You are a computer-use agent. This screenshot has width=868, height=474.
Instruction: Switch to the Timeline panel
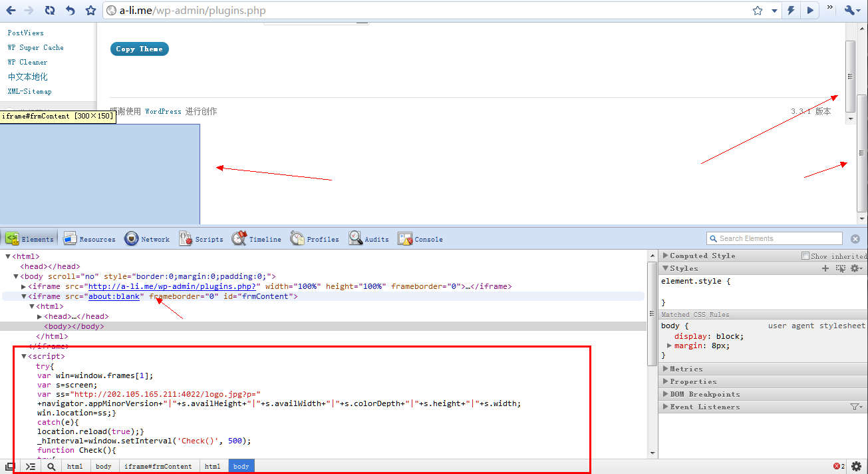256,239
